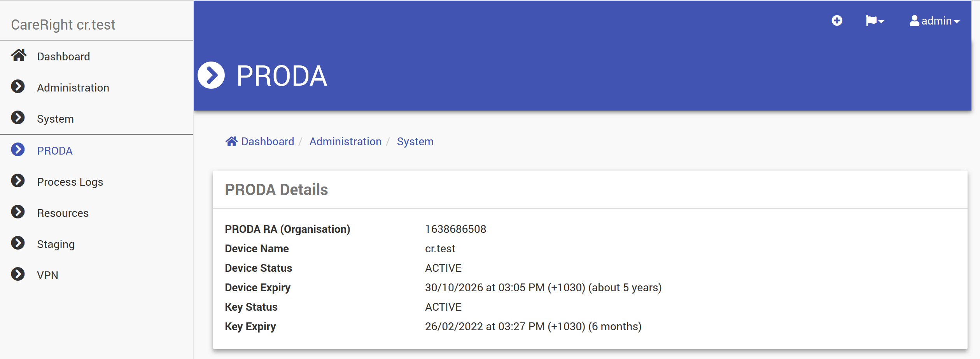Click the house icon beside Dashboard in sidebar
The image size is (980, 359).
(19, 56)
